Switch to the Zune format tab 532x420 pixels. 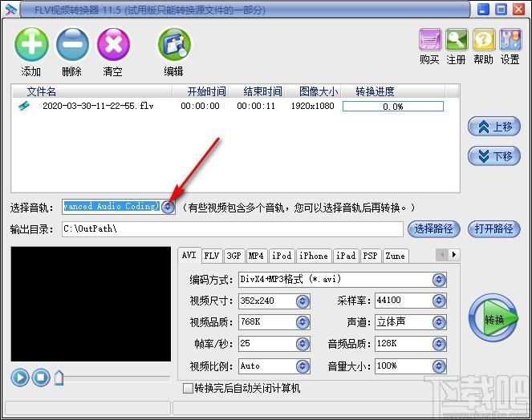pos(396,256)
